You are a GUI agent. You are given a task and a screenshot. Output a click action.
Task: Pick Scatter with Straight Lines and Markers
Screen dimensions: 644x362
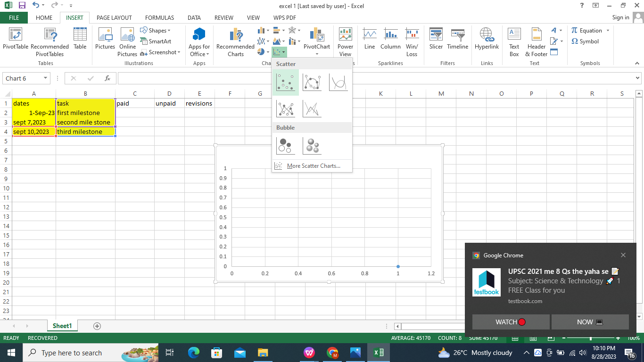pyautogui.click(x=286, y=109)
